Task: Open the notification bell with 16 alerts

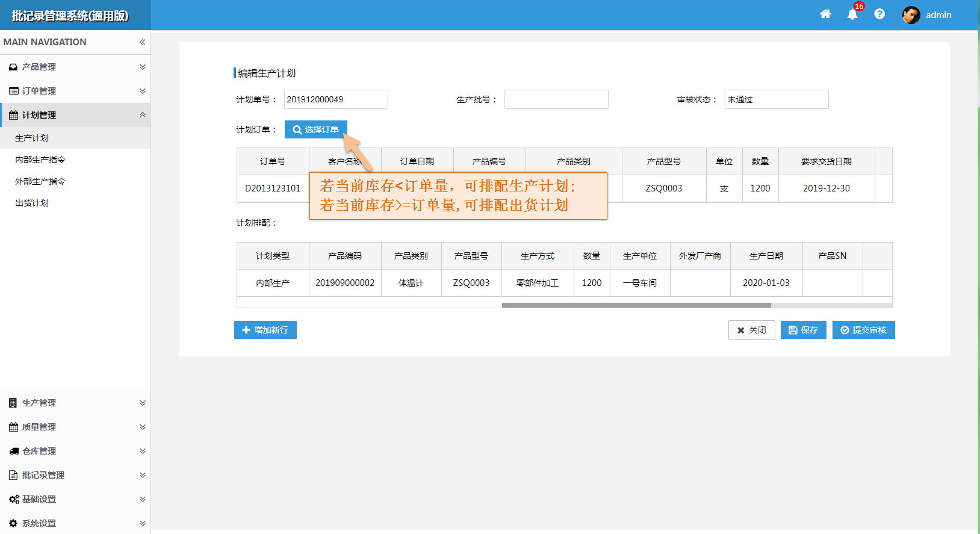Action: coord(852,14)
